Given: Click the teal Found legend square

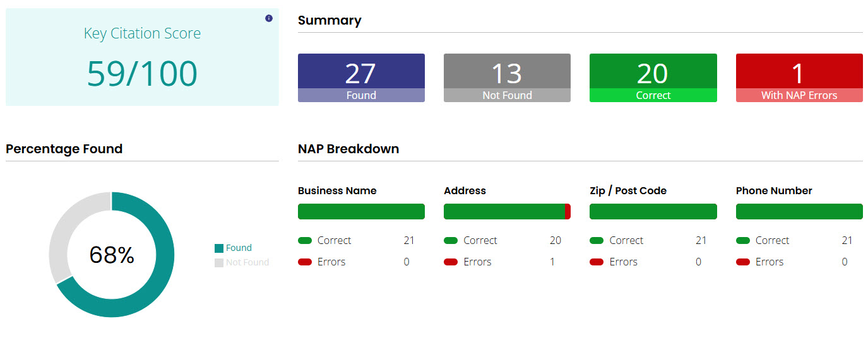Looking at the screenshot, I should (x=219, y=248).
